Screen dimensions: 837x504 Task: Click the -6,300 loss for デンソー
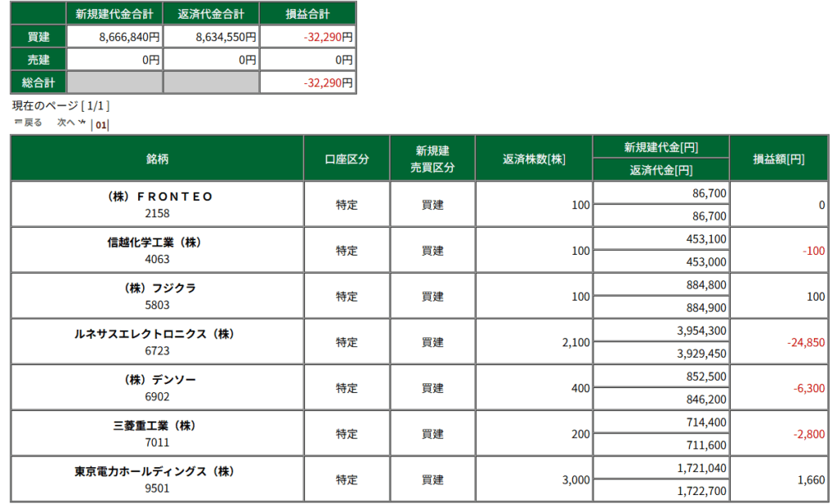pyautogui.click(x=808, y=388)
